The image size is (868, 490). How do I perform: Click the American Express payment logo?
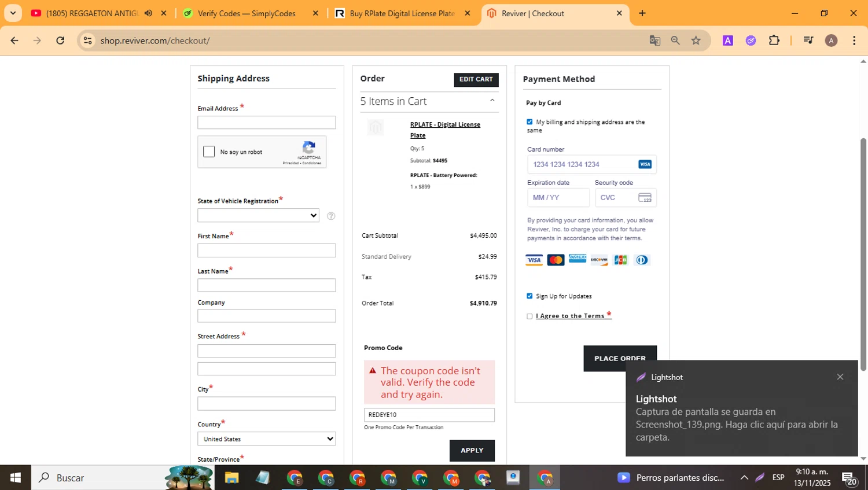[578, 259]
